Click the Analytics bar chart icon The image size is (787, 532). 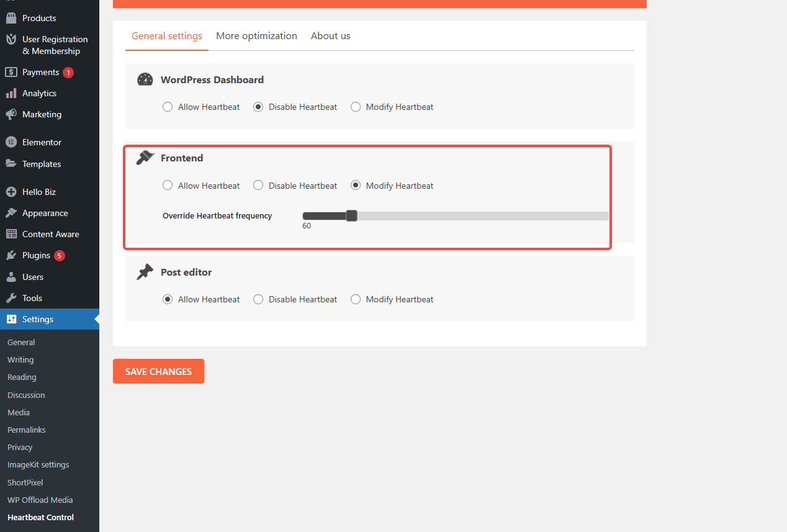(x=11, y=93)
